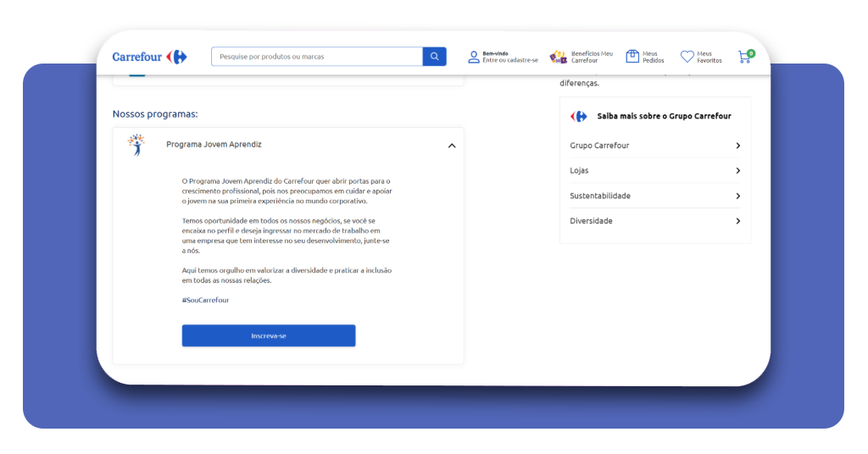Open the Diversidade menu entry
The height and width of the screenshot is (454, 868).
coord(655,220)
